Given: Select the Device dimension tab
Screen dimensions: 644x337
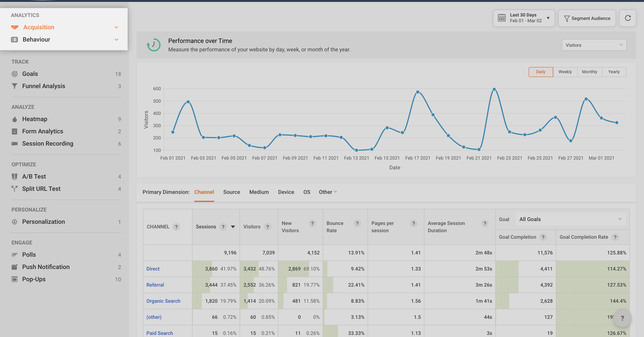Looking at the screenshot, I should pos(286,192).
